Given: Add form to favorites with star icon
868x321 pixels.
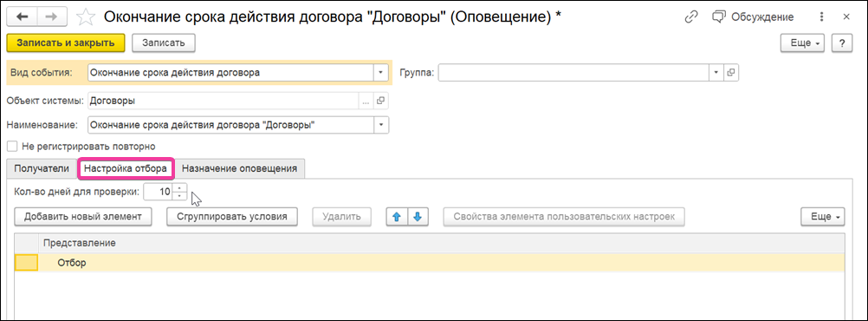Looking at the screenshot, I should coord(85,17).
